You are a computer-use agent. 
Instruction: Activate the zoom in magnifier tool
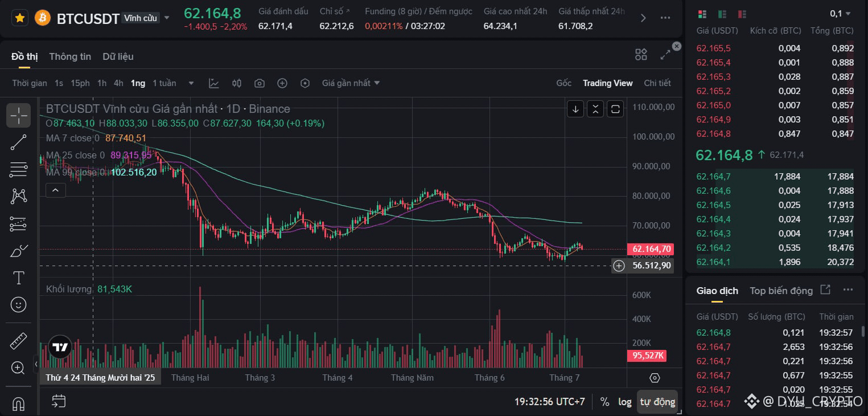point(19,368)
